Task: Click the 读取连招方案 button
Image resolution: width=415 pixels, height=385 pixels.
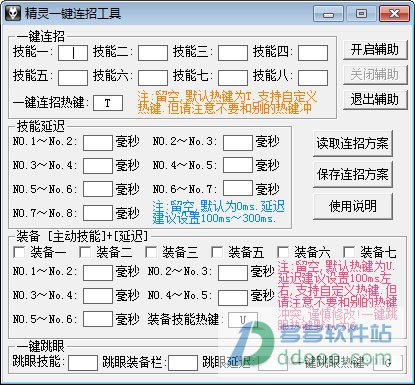Action: point(353,143)
